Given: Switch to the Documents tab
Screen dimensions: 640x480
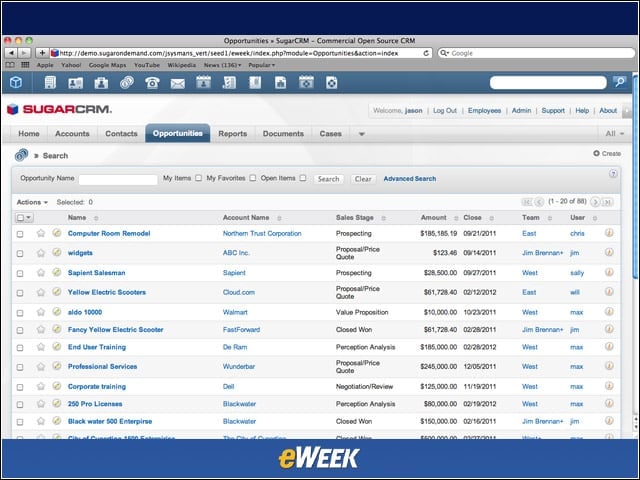Looking at the screenshot, I should tap(283, 133).
